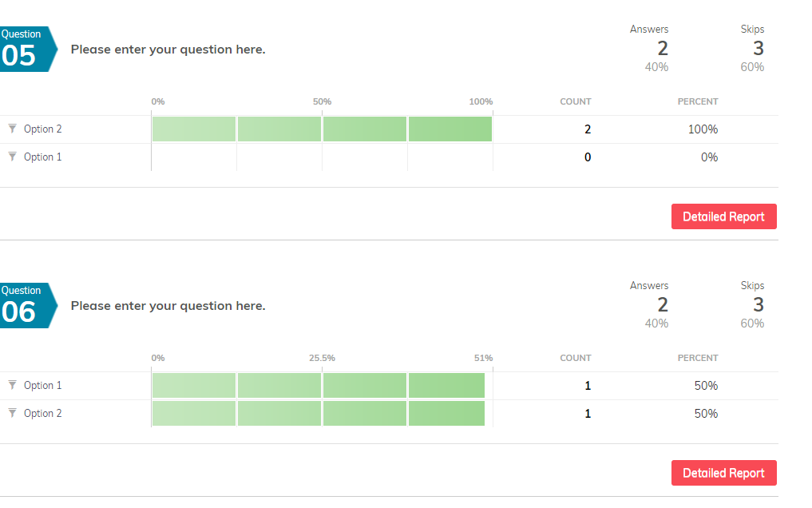Click filter icon beside Option 2 in Question 05
The height and width of the screenshot is (508, 812).
click(12, 129)
